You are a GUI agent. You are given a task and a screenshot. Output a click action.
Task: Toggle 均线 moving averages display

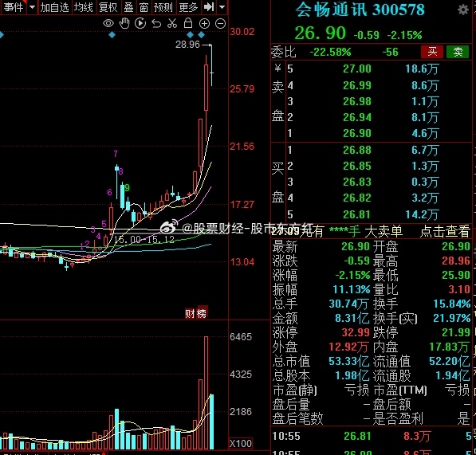click(84, 7)
